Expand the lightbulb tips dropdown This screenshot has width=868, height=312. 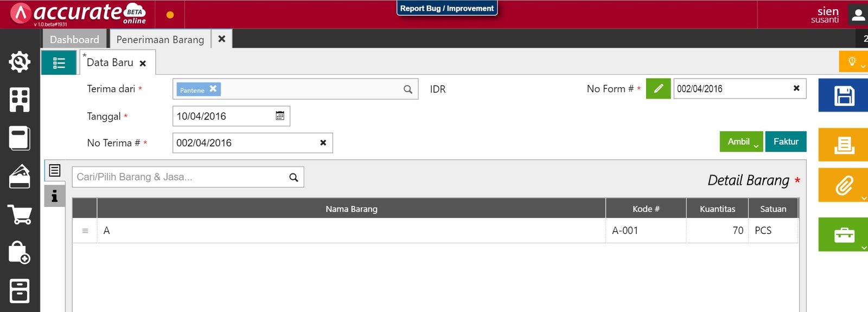click(853, 62)
